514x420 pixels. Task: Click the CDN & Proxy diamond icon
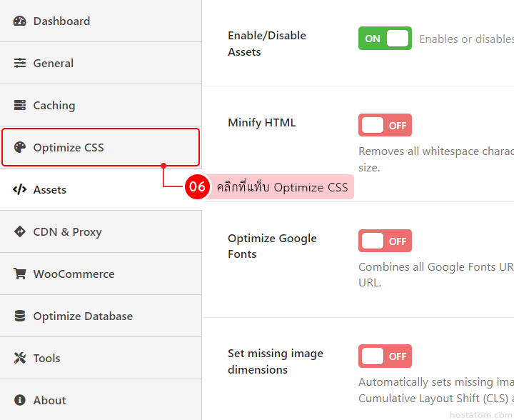coord(20,232)
